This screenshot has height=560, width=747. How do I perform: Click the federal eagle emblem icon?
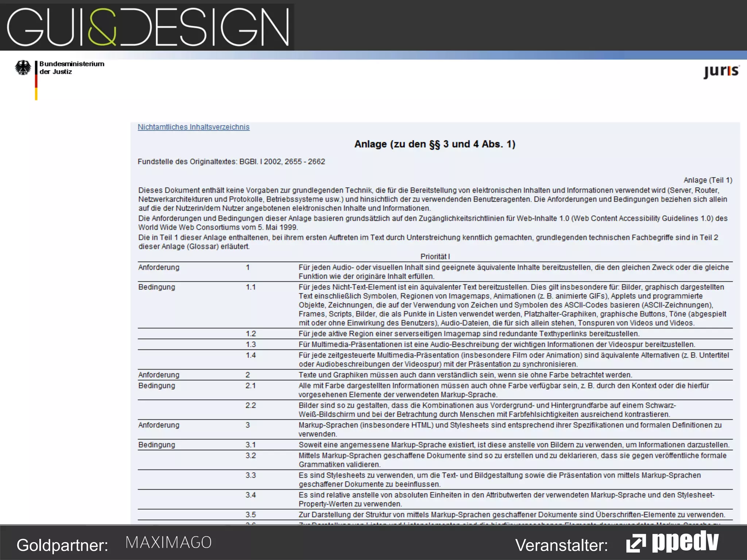pyautogui.click(x=23, y=68)
